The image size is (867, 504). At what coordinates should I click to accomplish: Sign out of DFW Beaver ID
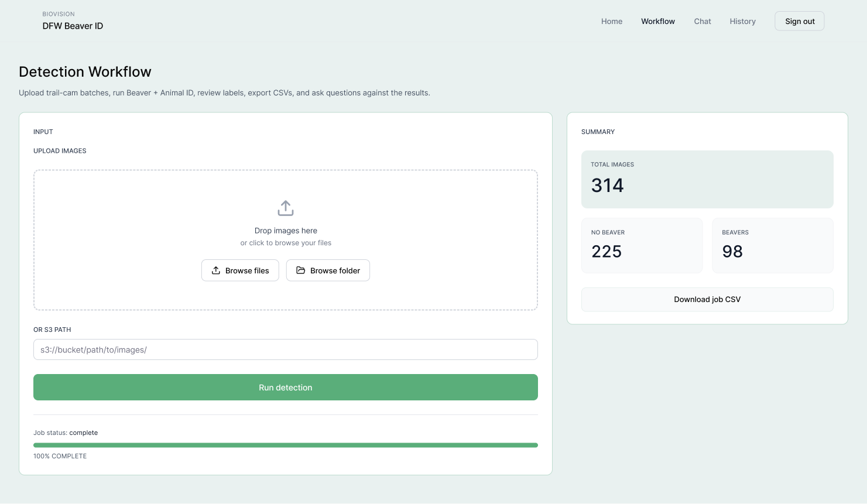[799, 20]
